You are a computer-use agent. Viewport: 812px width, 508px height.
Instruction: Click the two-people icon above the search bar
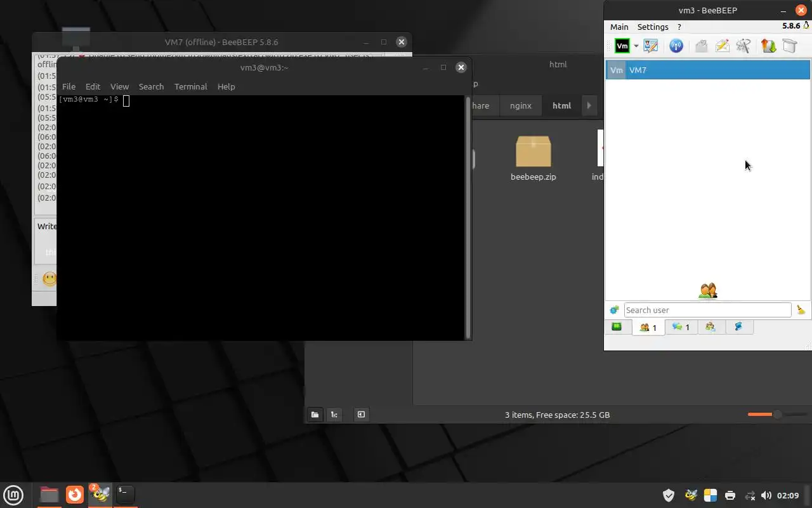(x=708, y=291)
